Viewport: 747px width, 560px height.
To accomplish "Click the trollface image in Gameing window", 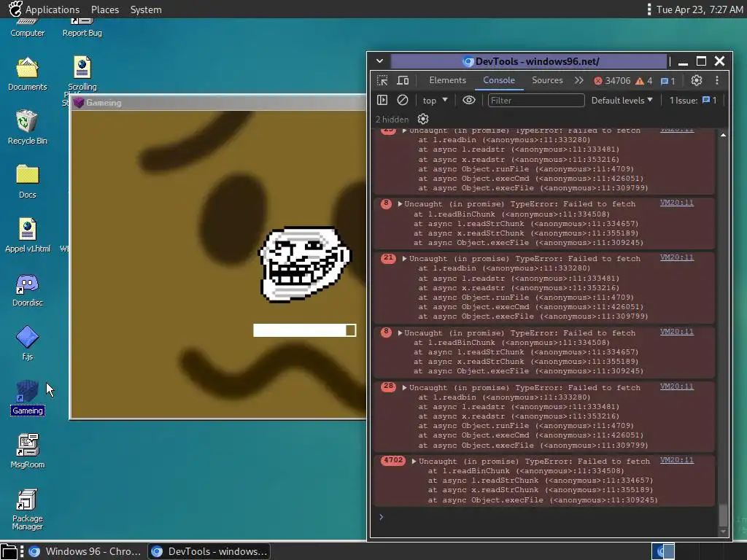I will (304, 264).
